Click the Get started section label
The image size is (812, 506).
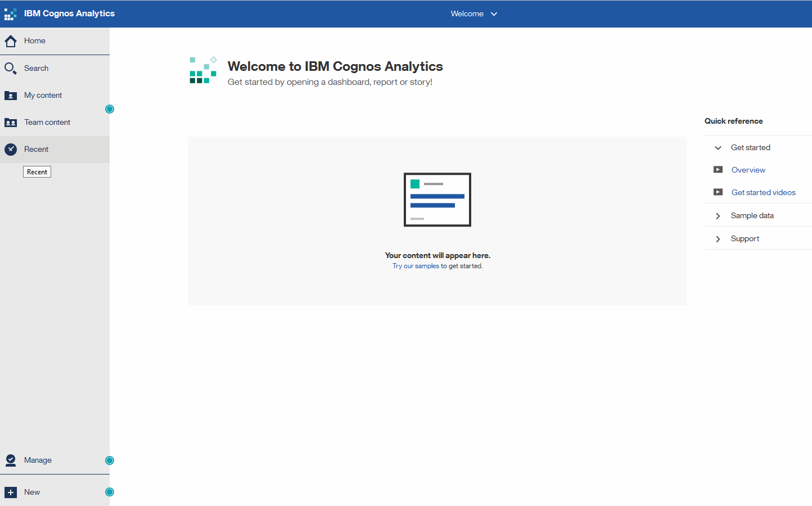tap(750, 147)
